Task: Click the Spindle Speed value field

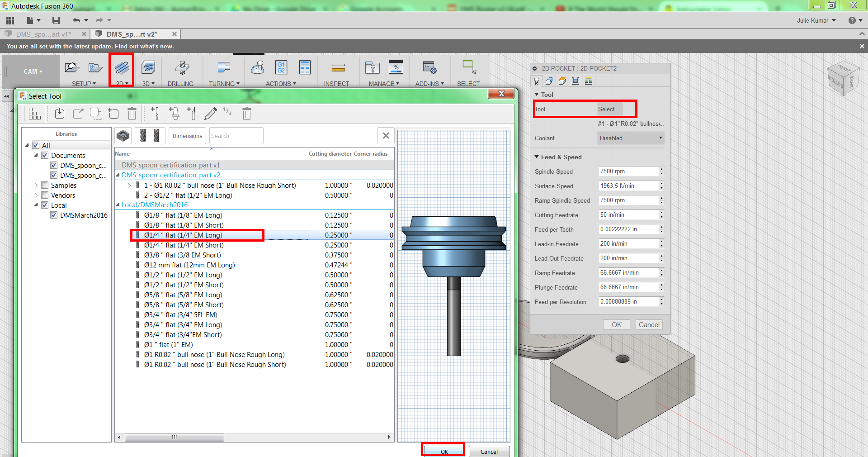Action: [x=628, y=171]
